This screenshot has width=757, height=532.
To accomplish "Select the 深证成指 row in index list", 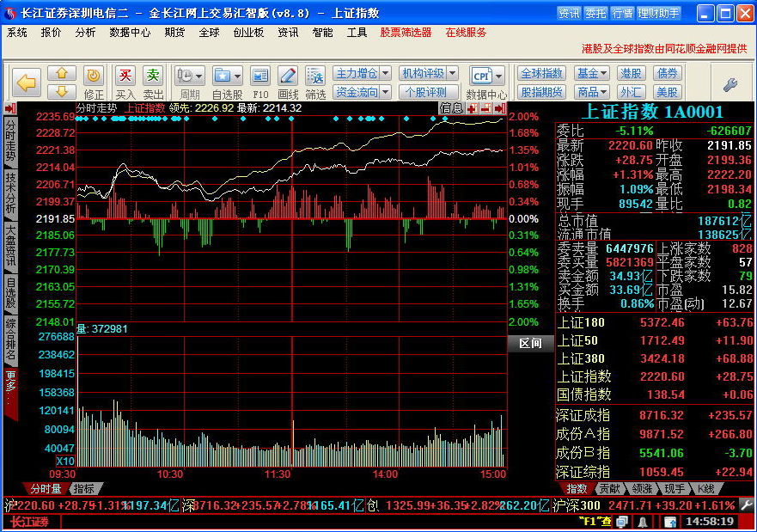I will (x=654, y=415).
